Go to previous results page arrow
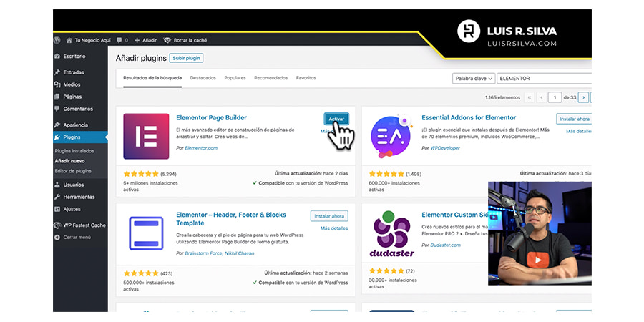Viewport: 644px width, 322px height. pyautogui.click(x=542, y=98)
